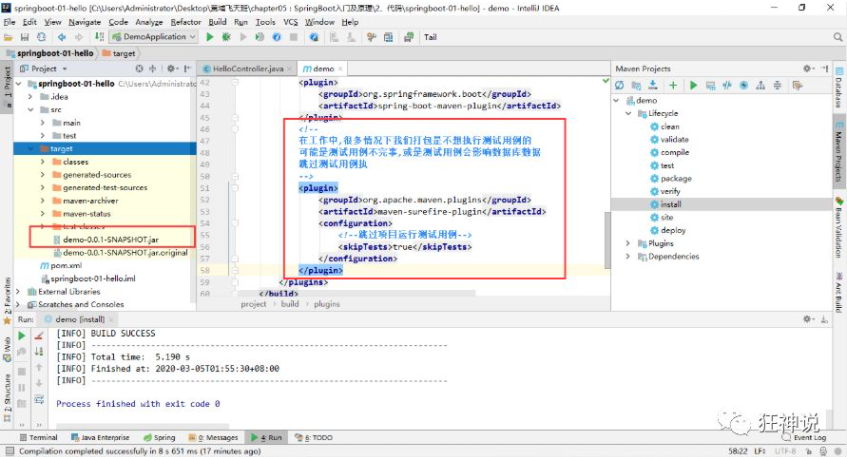This screenshot has width=847, height=457.
Task: Start debugging with the bug icon
Action: tap(226, 37)
